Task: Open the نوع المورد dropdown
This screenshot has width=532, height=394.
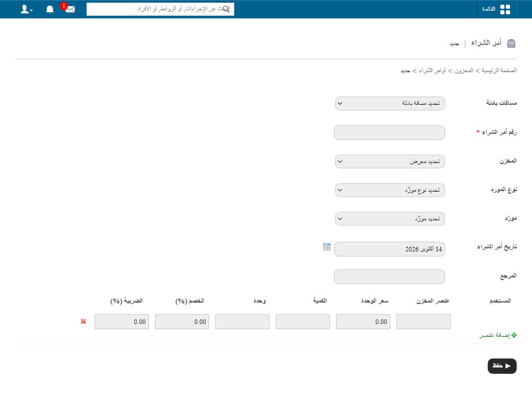Action: point(390,190)
